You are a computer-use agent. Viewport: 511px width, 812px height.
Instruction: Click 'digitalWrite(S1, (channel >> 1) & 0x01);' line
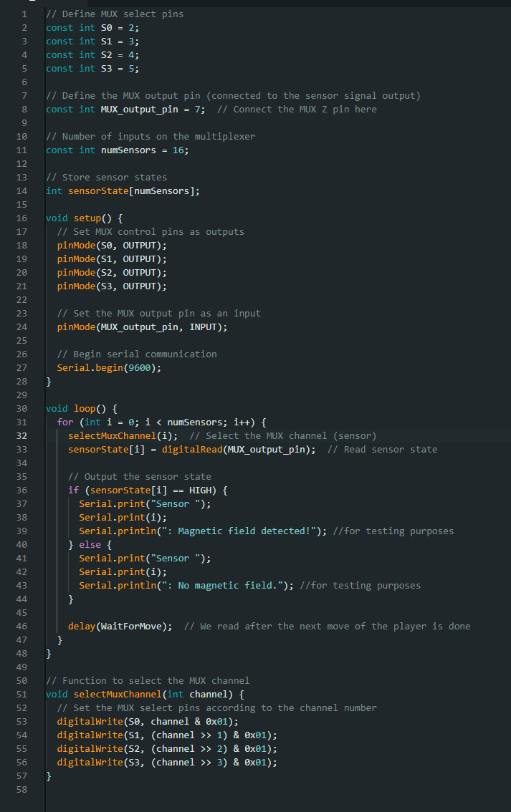click(167, 735)
